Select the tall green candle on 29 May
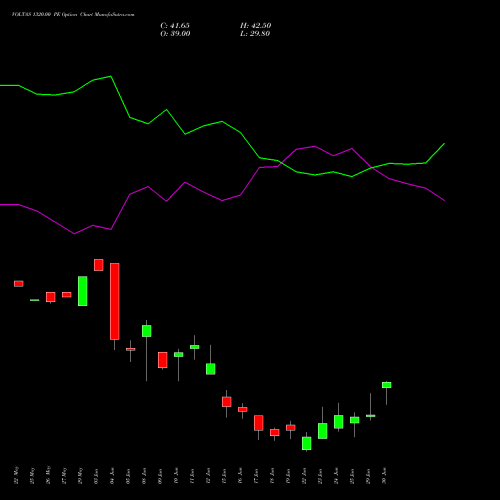This screenshot has width=500, height=500. [83, 291]
